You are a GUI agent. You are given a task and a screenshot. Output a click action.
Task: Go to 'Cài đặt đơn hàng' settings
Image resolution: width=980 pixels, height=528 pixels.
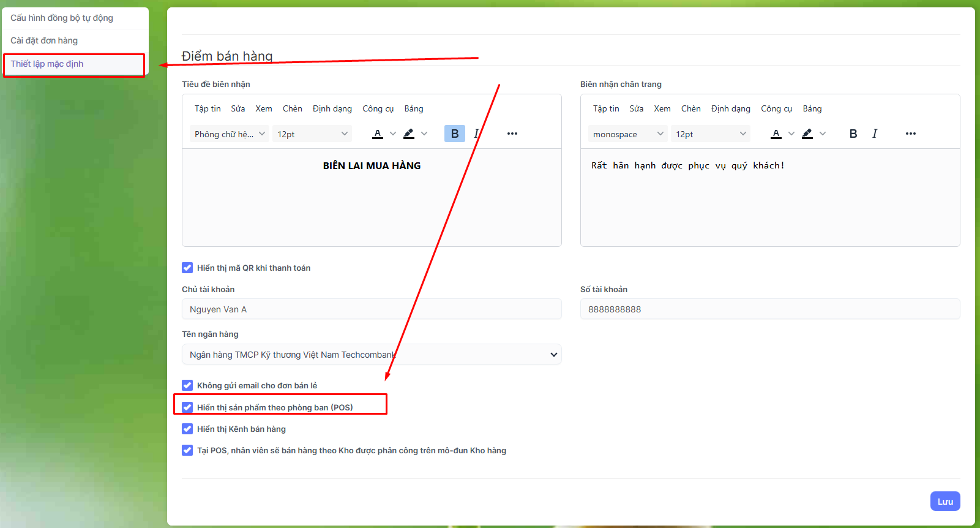[x=44, y=40]
